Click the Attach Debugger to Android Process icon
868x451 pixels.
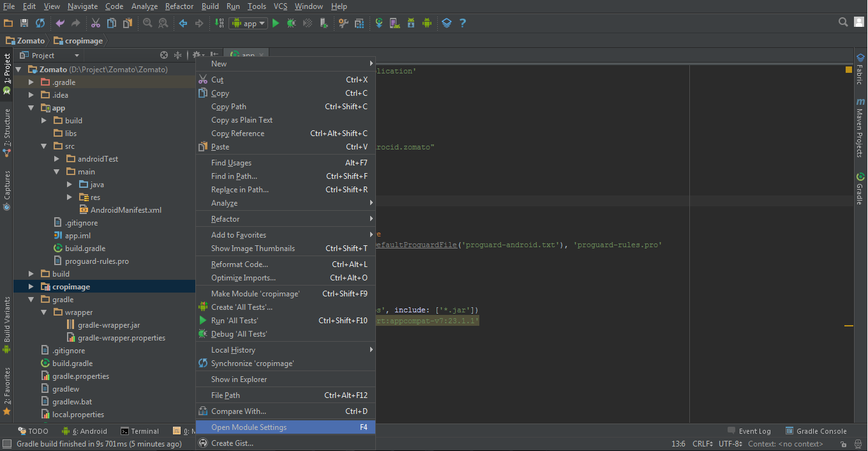[324, 23]
